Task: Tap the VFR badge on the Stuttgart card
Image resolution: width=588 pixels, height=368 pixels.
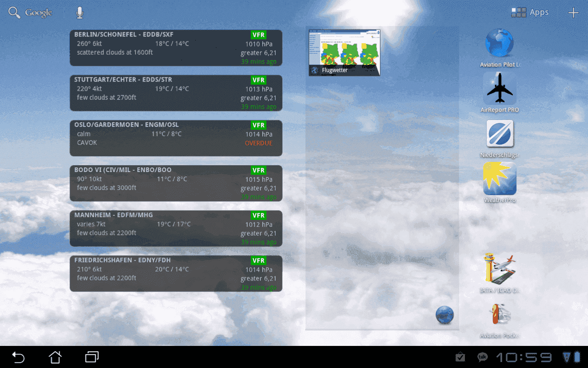Action: 259,80
